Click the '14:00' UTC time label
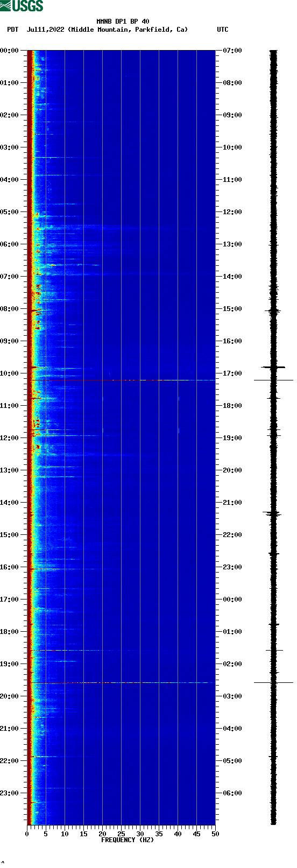Viewport: 297px width, 868px height. [232, 277]
